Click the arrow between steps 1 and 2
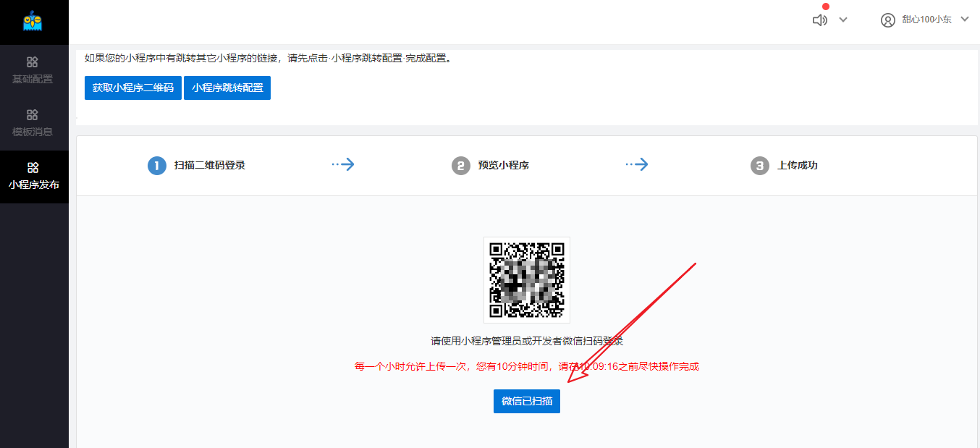The width and height of the screenshot is (980, 448). click(343, 165)
